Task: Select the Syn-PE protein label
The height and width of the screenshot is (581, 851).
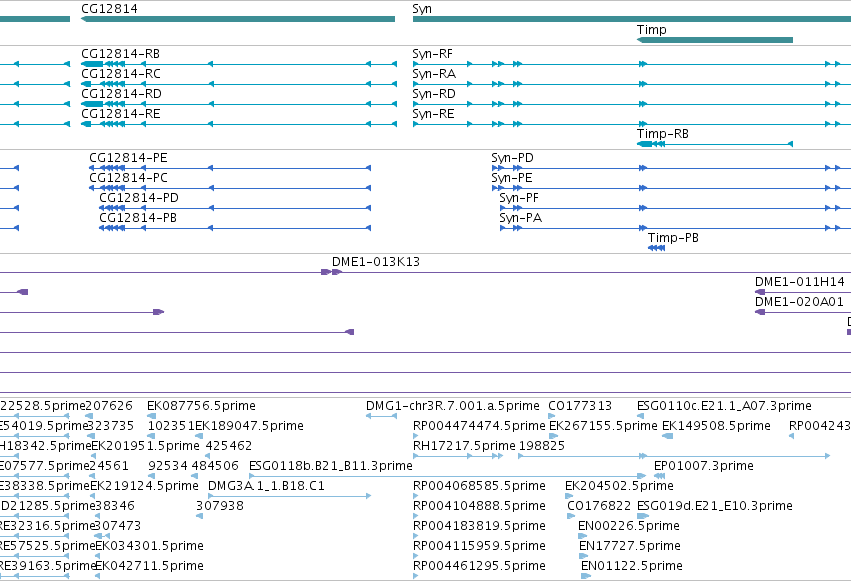Action: pos(512,178)
